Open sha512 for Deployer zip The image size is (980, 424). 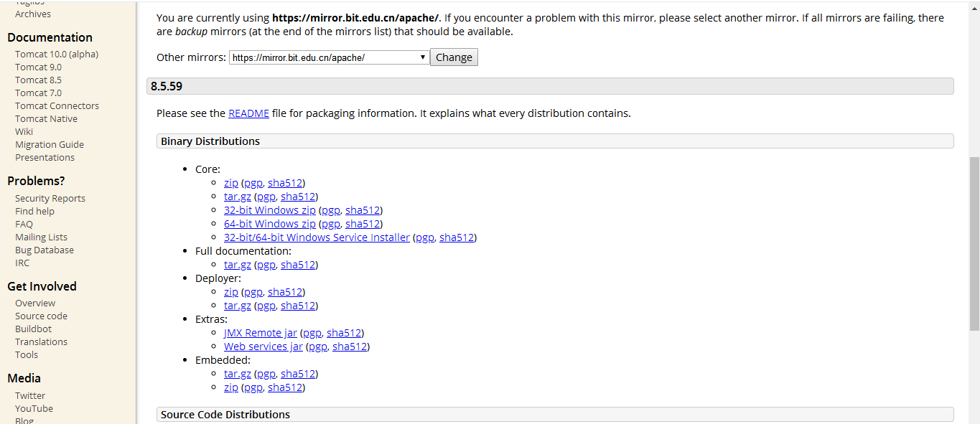(x=284, y=292)
